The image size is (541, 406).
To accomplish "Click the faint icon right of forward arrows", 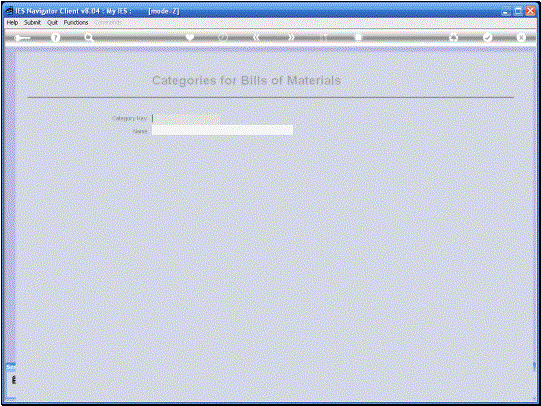I will tap(324, 37).
